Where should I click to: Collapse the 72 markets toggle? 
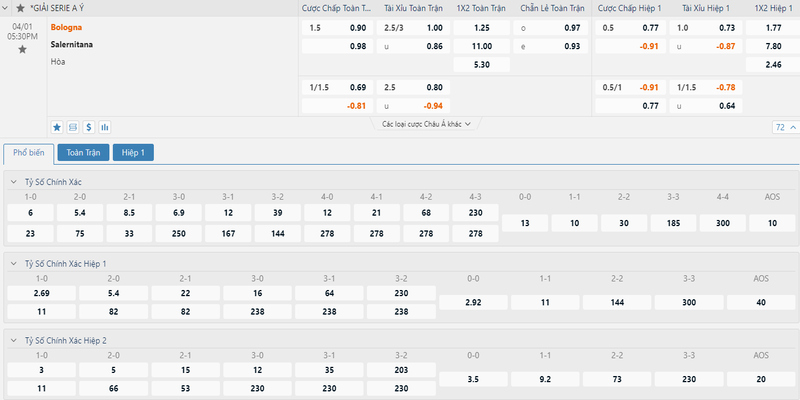tap(785, 127)
